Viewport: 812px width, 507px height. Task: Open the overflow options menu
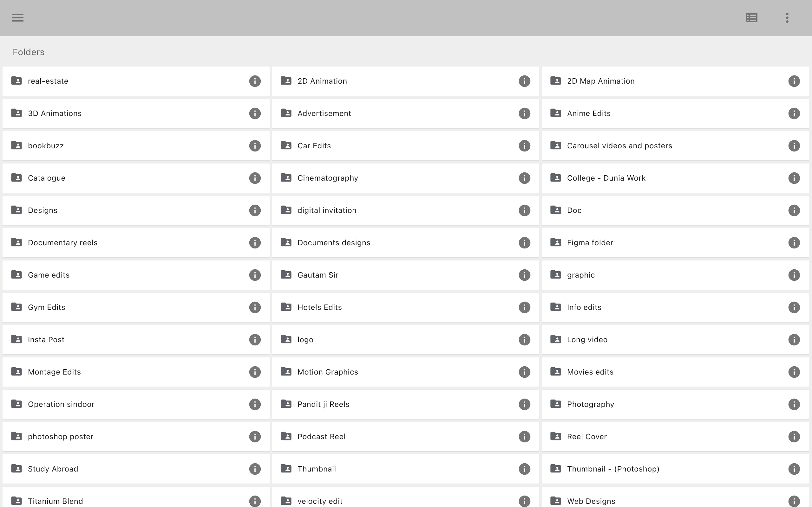(x=787, y=18)
